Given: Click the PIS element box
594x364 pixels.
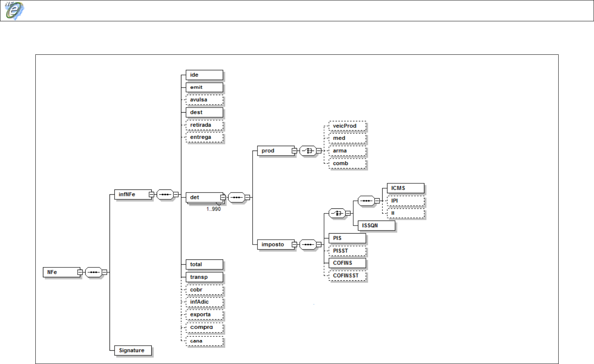Looking at the screenshot, I should [x=348, y=238].
